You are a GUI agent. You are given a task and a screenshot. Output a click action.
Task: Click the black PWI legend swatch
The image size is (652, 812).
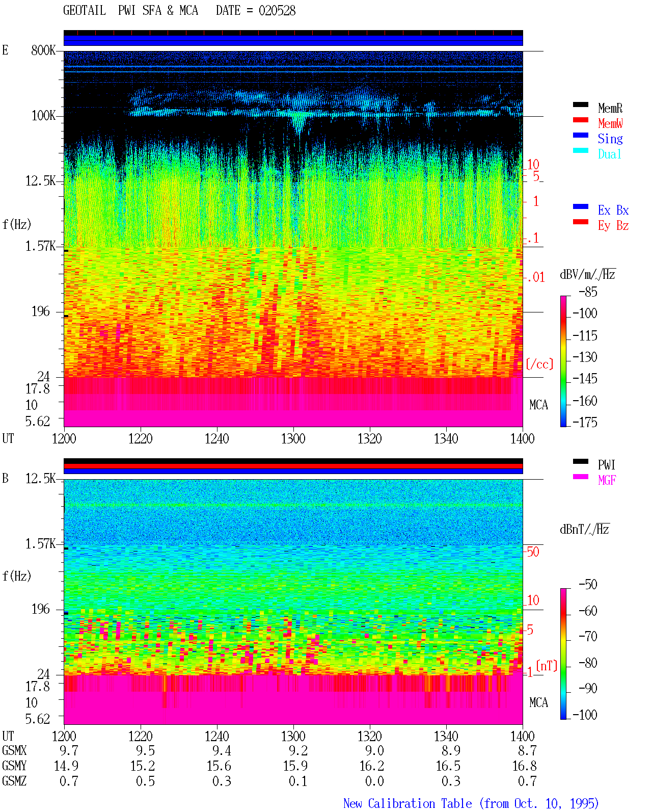[581, 461]
